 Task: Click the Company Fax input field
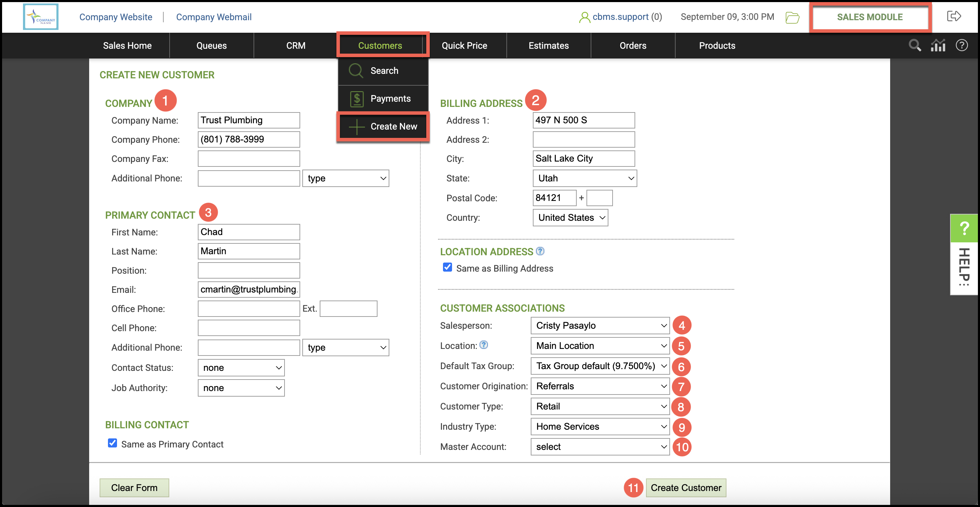[x=249, y=158]
